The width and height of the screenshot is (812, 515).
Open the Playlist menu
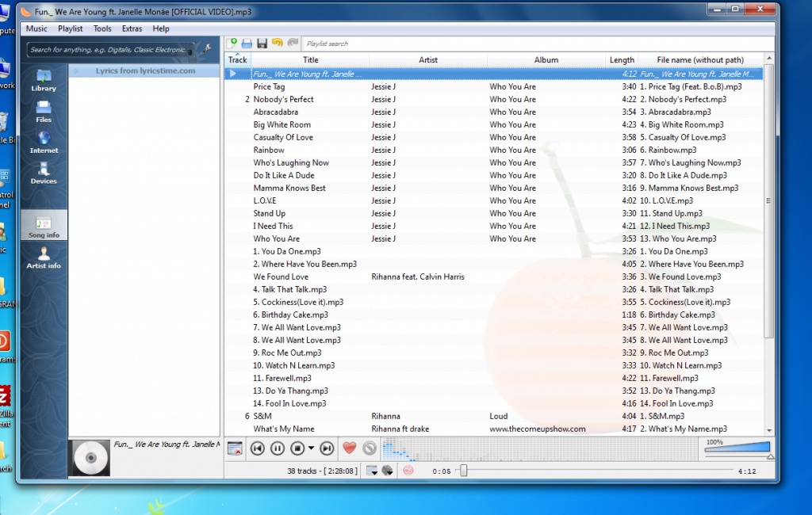click(70, 29)
